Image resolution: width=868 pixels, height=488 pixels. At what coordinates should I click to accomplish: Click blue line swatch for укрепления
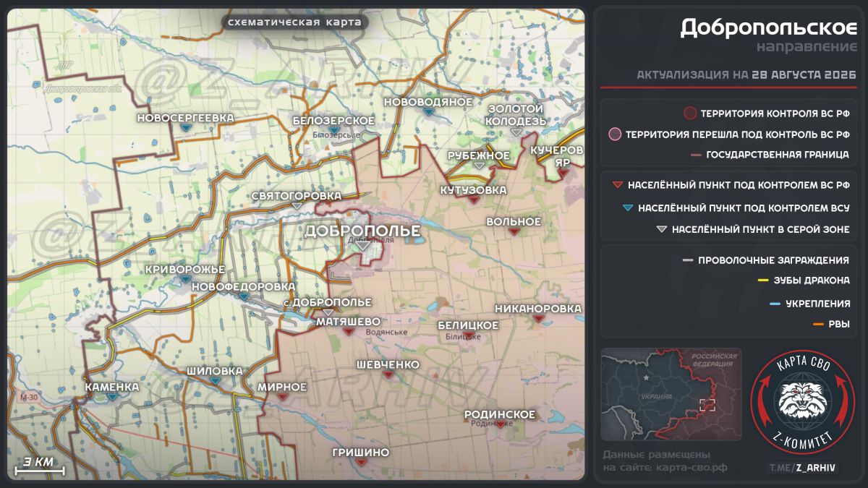click(x=775, y=304)
